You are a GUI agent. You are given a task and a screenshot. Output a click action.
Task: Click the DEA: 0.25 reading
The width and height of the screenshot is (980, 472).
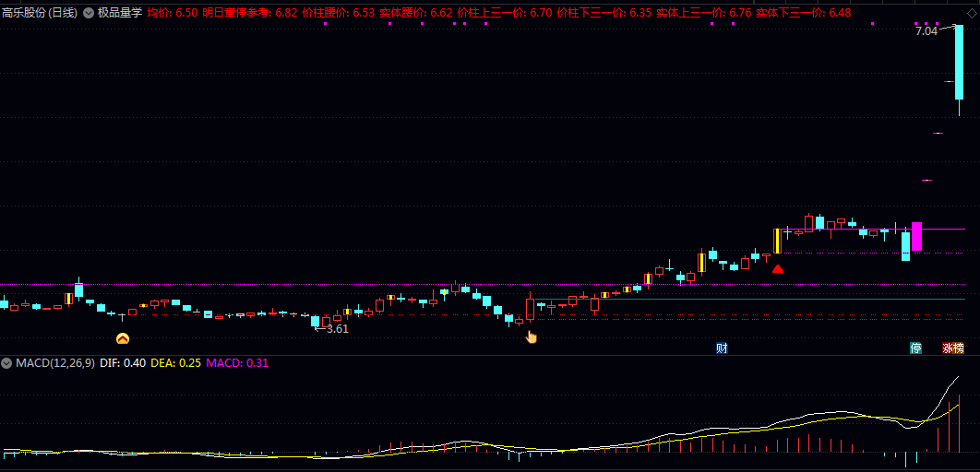pos(175,362)
